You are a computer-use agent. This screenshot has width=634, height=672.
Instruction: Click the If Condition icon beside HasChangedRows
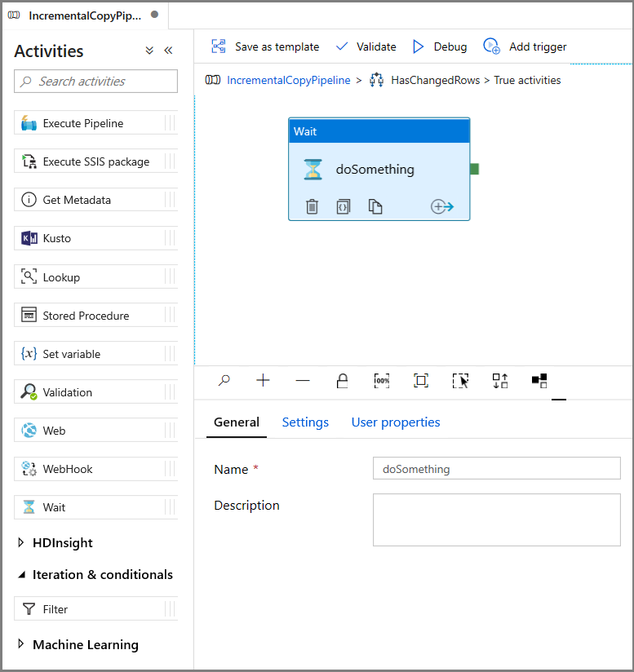[376, 80]
